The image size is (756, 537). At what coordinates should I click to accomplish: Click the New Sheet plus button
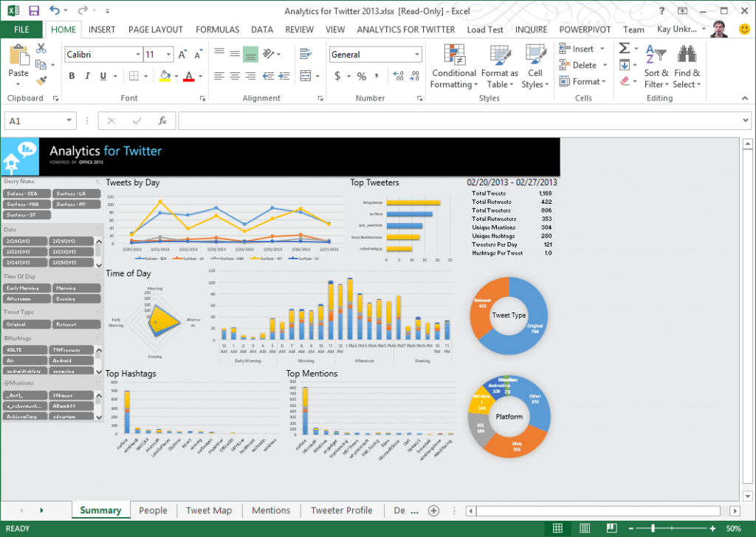click(433, 510)
